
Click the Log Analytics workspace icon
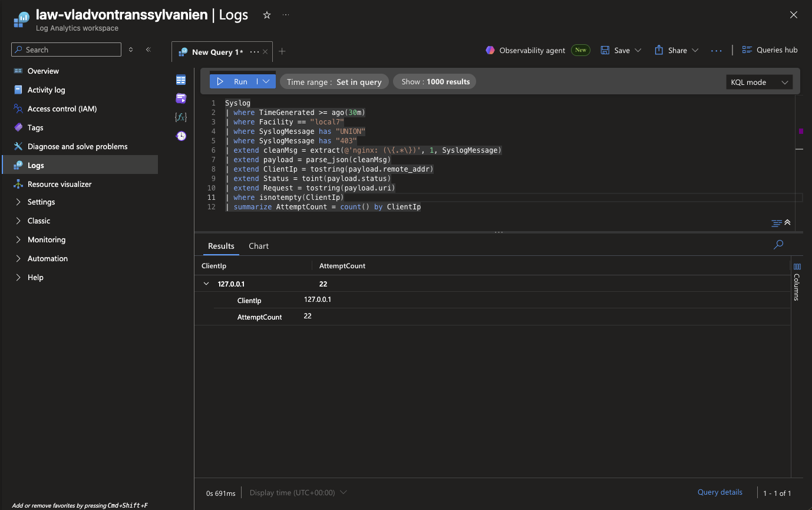tap(21, 19)
